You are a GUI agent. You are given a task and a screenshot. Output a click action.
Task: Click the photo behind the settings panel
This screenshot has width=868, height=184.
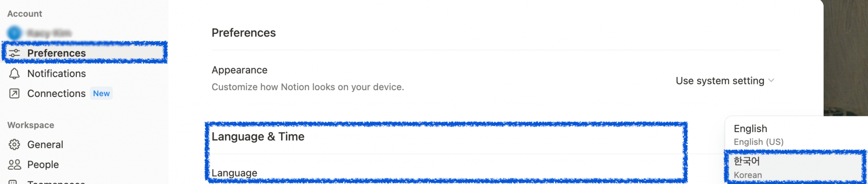click(845, 59)
